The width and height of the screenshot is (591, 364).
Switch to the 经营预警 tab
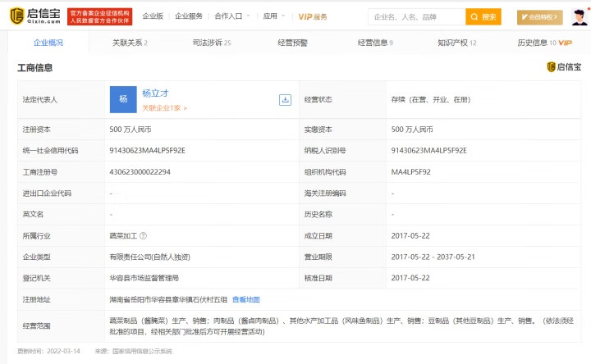[x=292, y=43]
